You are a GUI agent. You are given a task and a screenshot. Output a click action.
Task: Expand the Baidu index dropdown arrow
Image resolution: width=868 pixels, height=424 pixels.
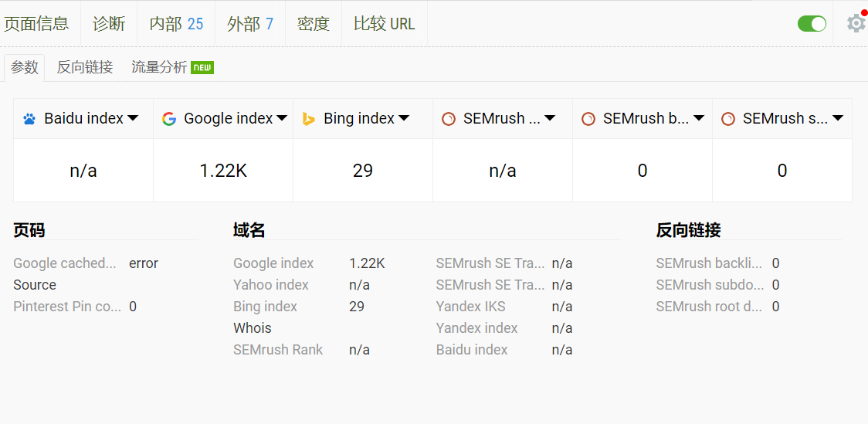pos(133,118)
